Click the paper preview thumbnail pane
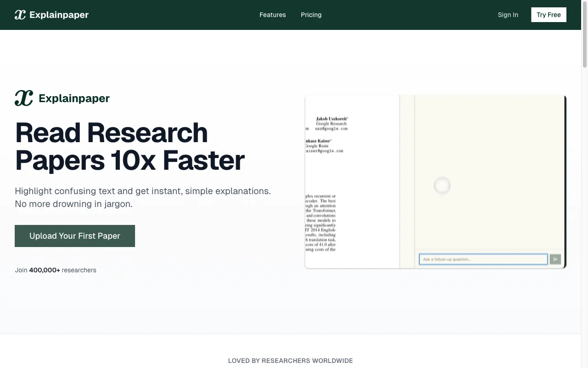The width and height of the screenshot is (588, 368). [352, 182]
